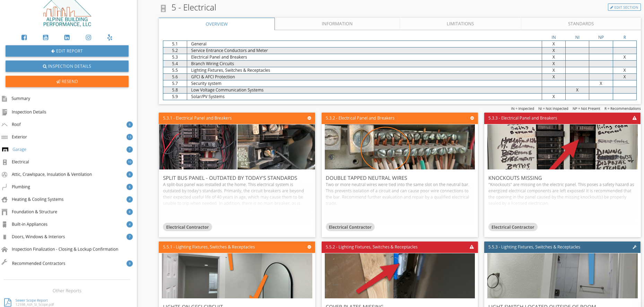Navigate to Foundation & Structure section
This screenshot has width=644, height=307.
[34, 212]
